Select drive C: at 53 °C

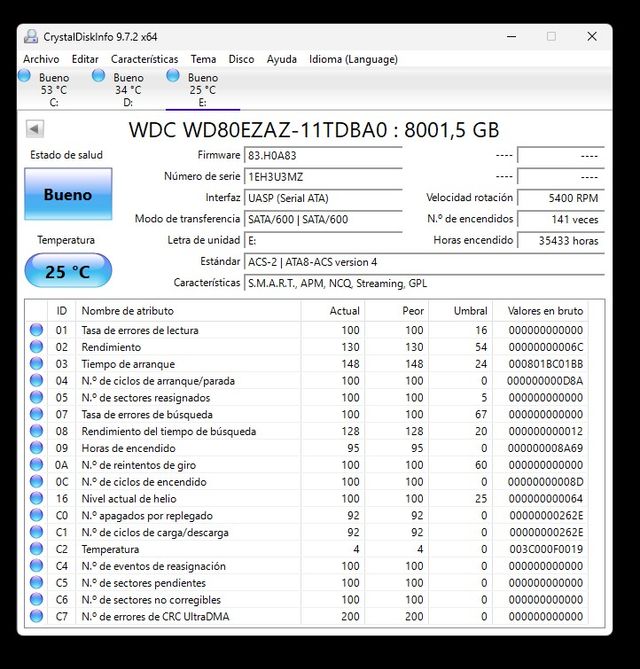click(x=54, y=90)
